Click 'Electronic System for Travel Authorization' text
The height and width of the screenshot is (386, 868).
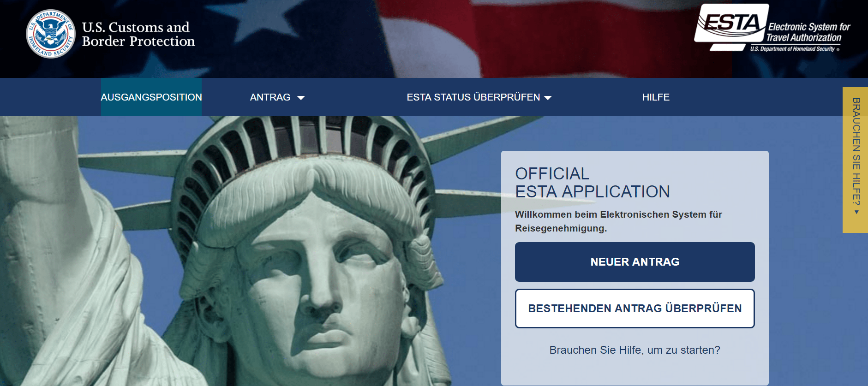(x=808, y=32)
